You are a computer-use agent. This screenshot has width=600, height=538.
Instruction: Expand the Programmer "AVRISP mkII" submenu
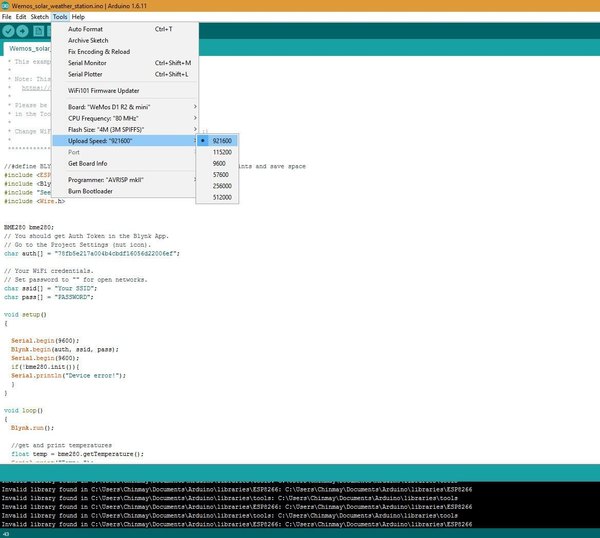click(125, 180)
